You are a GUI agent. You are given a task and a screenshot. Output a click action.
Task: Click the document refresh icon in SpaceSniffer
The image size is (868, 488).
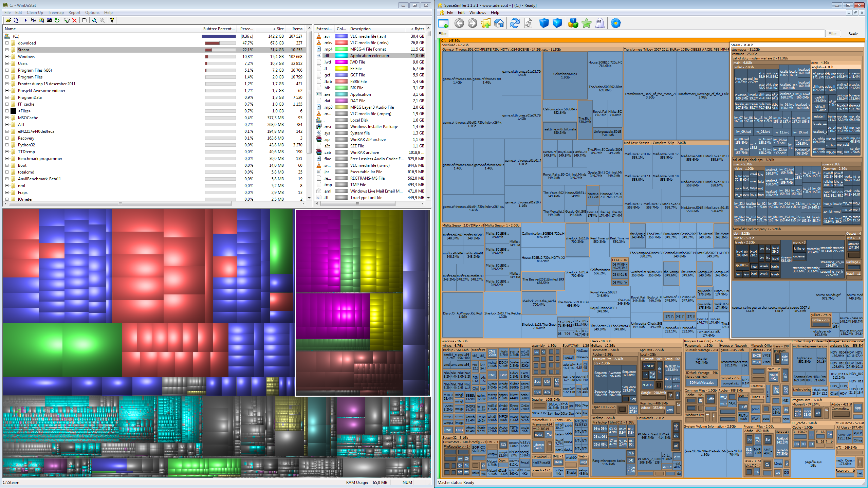click(x=528, y=23)
